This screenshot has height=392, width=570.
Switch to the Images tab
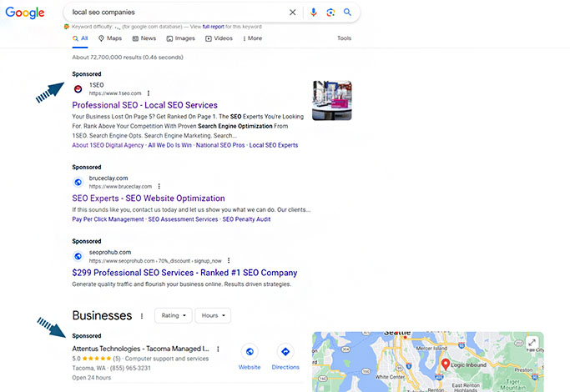coord(180,38)
